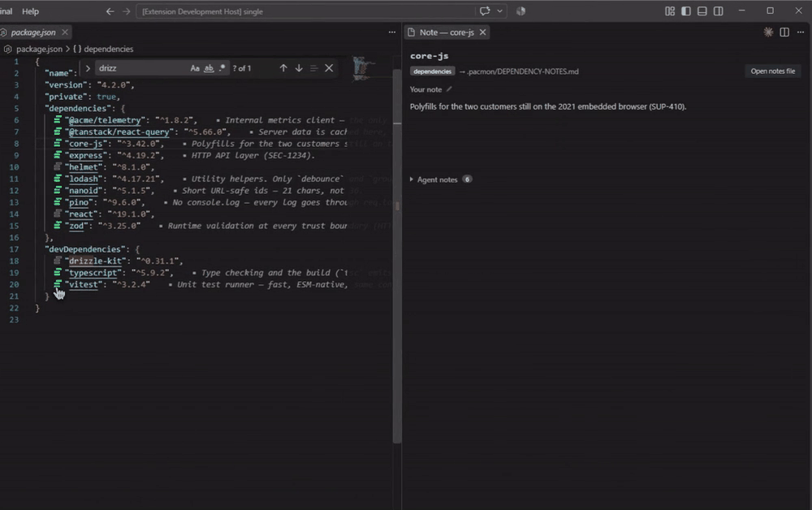Click the editor minimap

click(x=365, y=68)
